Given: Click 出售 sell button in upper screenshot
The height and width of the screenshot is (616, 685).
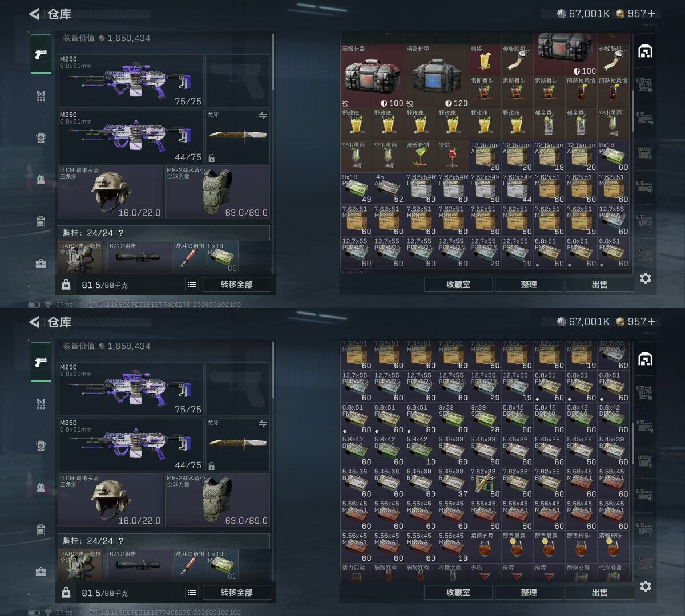Looking at the screenshot, I should 599,285.
